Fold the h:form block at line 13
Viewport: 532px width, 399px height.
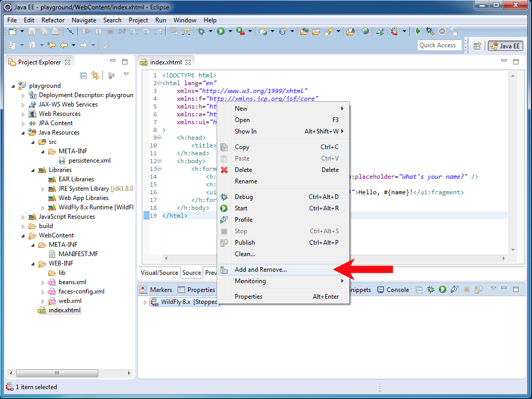[159, 169]
